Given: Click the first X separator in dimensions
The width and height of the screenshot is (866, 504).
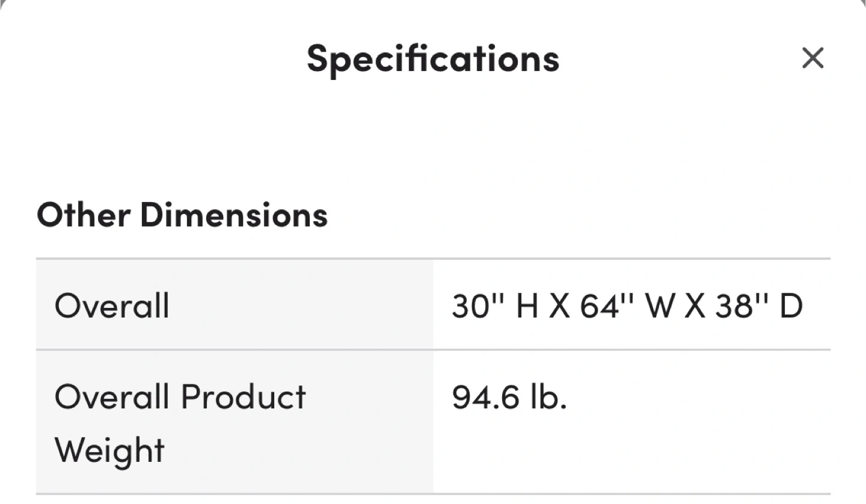Looking at the screenshot, I should click(559, 306).
